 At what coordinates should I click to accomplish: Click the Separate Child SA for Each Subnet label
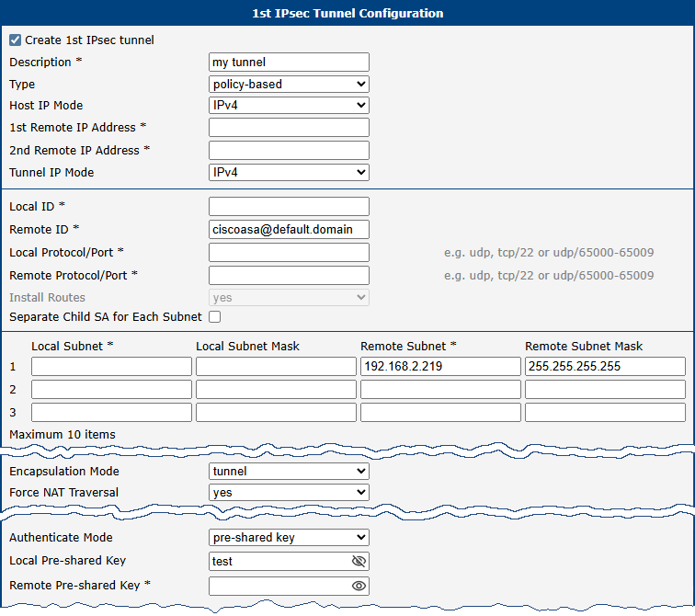[106, 317]
